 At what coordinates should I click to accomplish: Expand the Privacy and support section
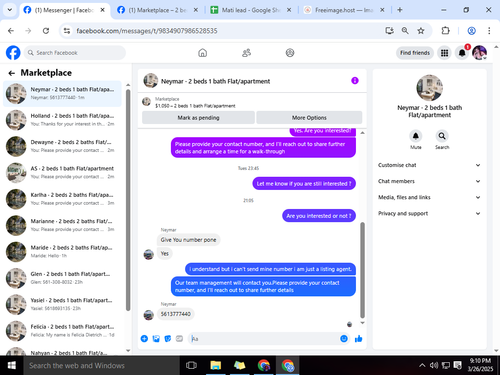(x=429, y=213)
